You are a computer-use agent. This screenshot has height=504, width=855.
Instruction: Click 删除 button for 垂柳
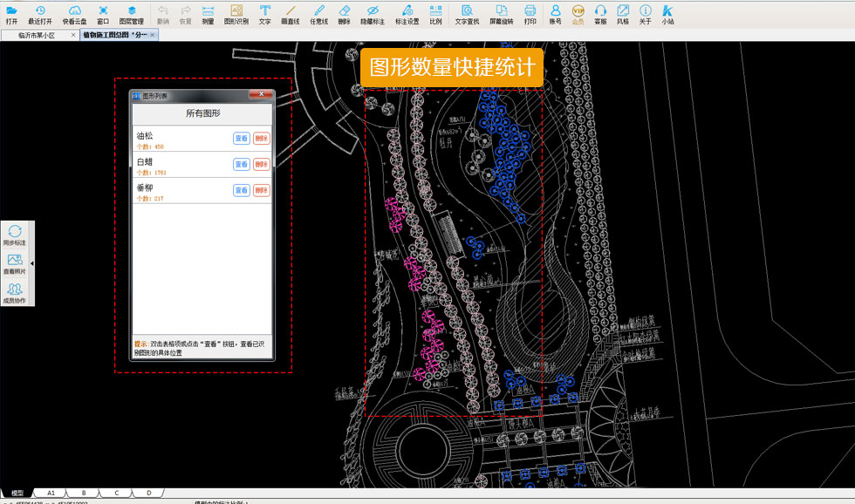tap(262, 190)
